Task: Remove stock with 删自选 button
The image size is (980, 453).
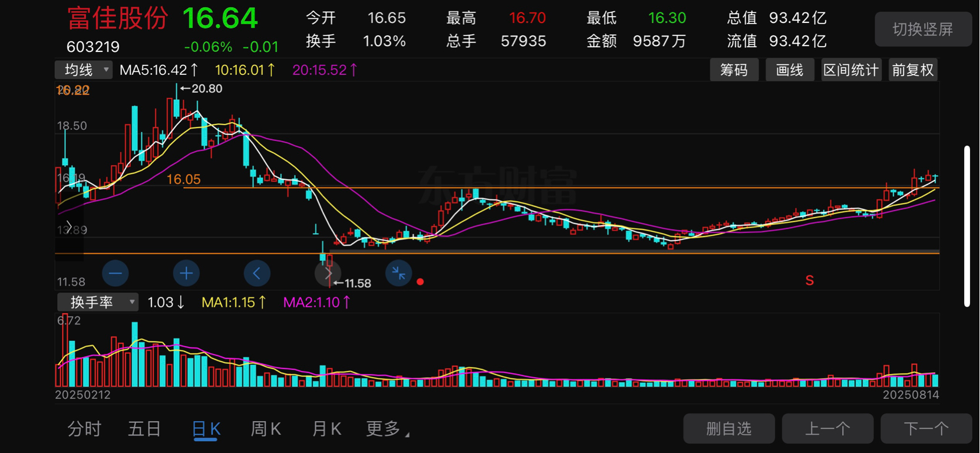Action: click(729, 429)
